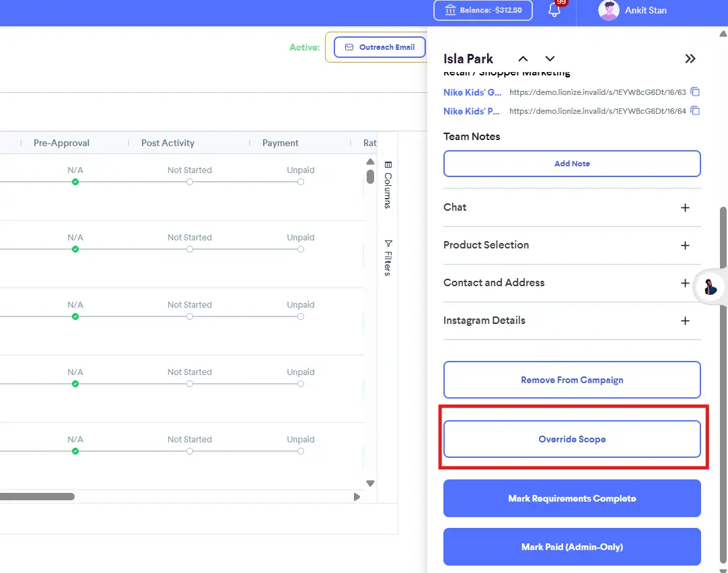
Task: Go to previous influencer with up chevron
Action: point(523,59)
